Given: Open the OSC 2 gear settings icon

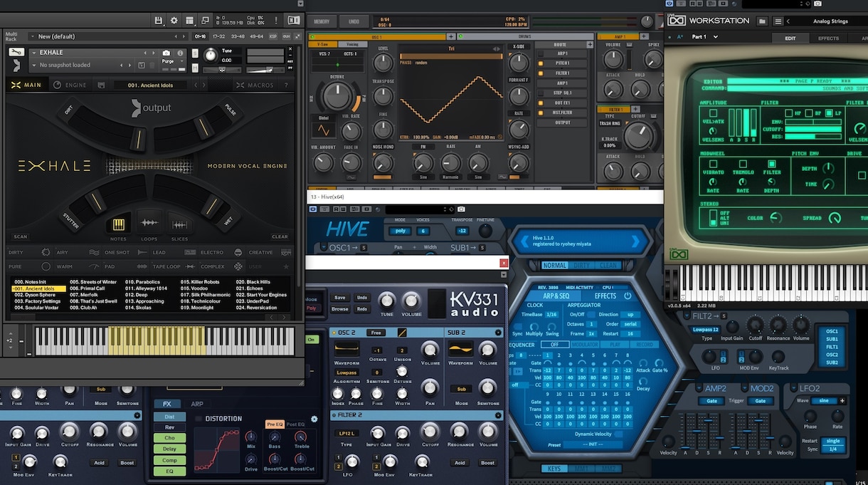Looking at the screenshot, I should [x=497, y=333].
